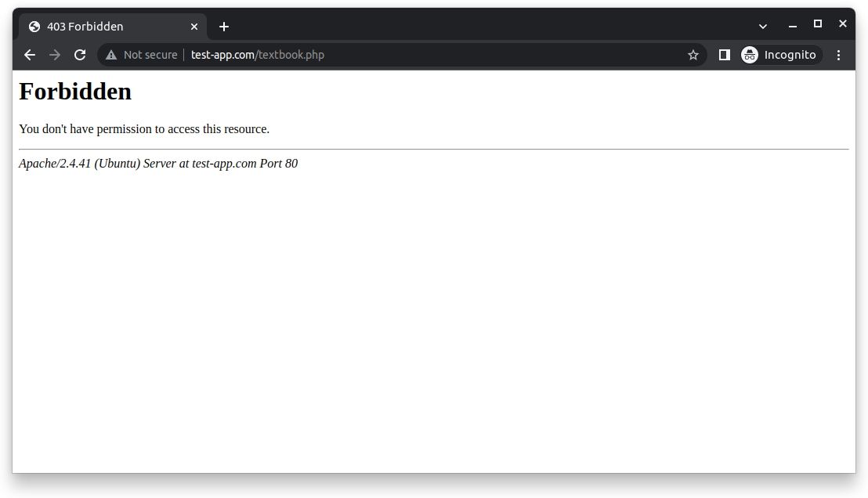
Task: Click the forward navigation arrow
Action: [55, 55]
